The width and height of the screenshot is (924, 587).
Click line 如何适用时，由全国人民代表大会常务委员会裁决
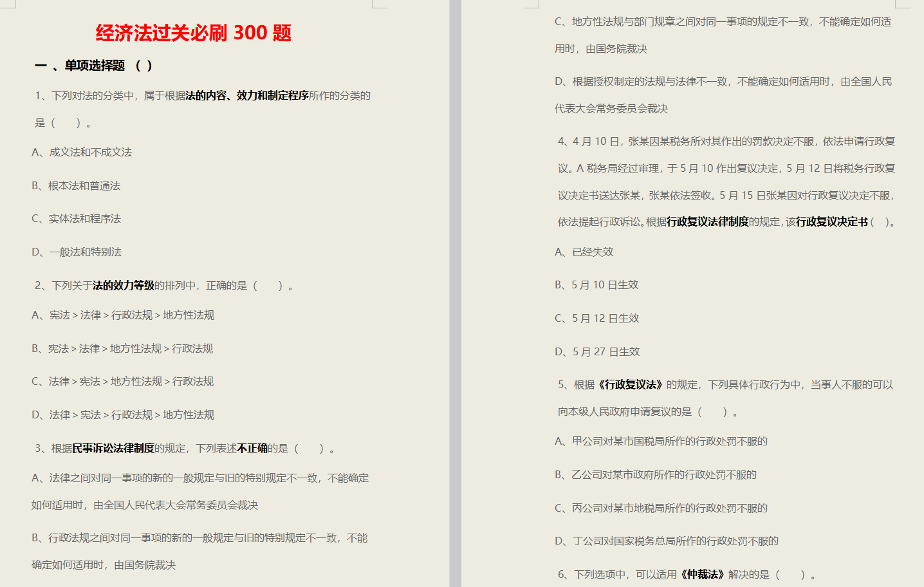[x=145, y=505]
